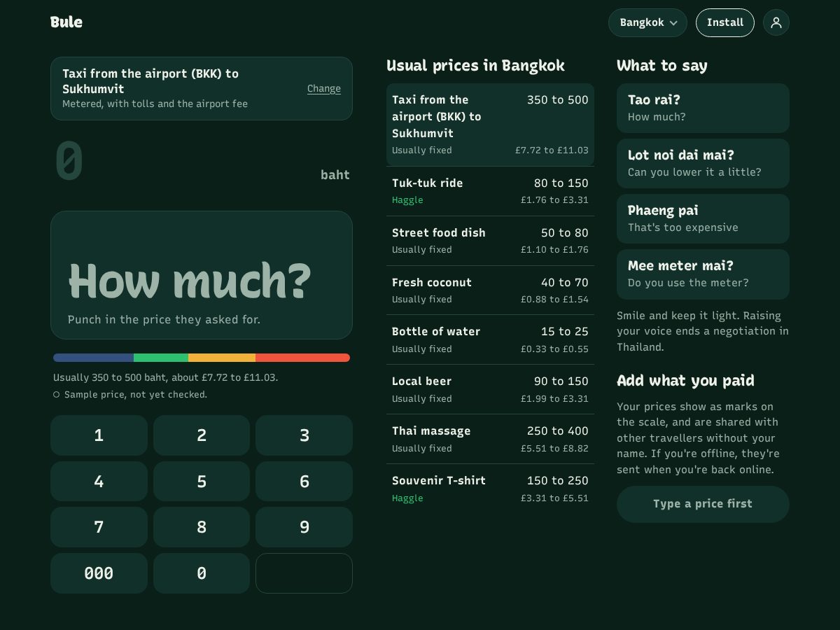Select Taxi from the airport price row
This screenshot has height=630, width=840.
point(490,125)
